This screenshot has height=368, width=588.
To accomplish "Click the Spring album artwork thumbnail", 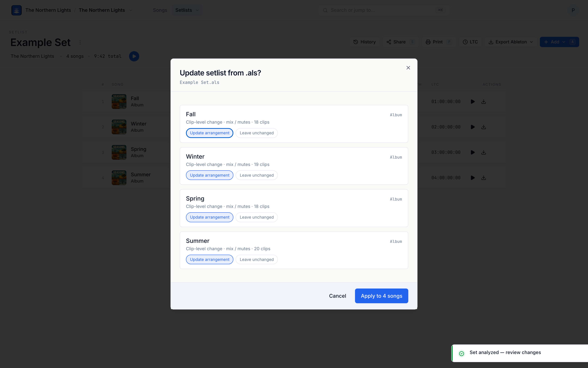I will (119, 152).
